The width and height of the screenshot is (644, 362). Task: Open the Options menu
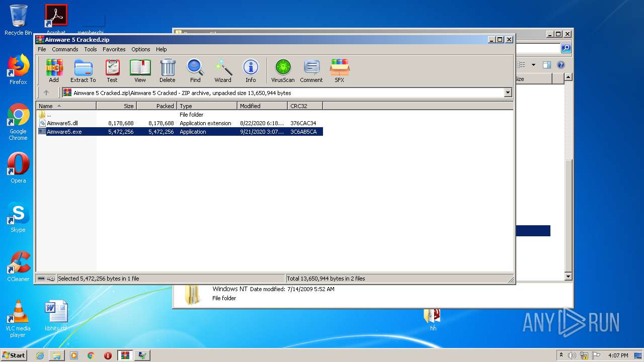(141, 49)
